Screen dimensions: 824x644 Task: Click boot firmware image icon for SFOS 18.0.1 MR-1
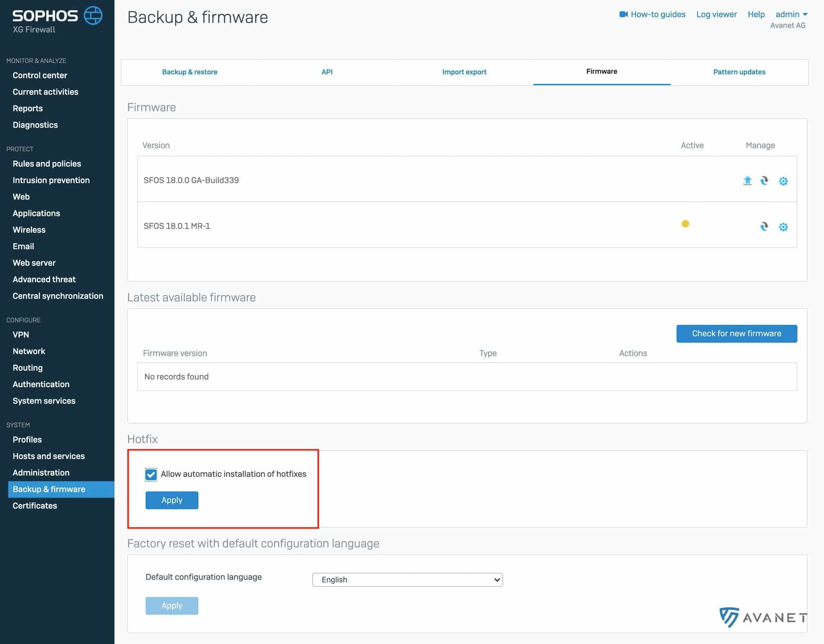[764, 226]
